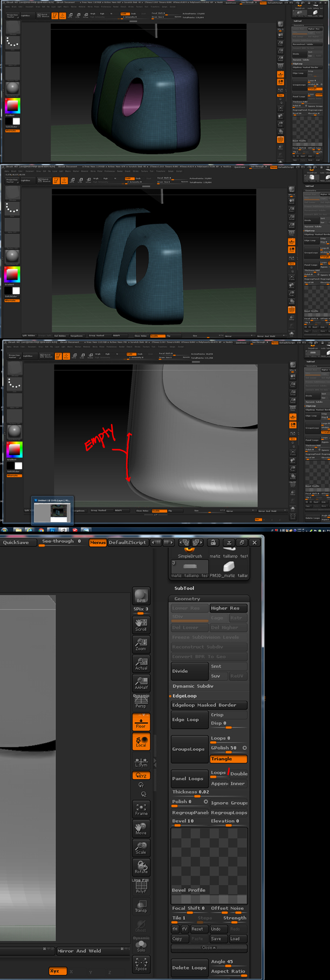Click the See-through slider
The width and height of the screenshot is (330, 980).
pyautogui.click(x=63, y=542)
